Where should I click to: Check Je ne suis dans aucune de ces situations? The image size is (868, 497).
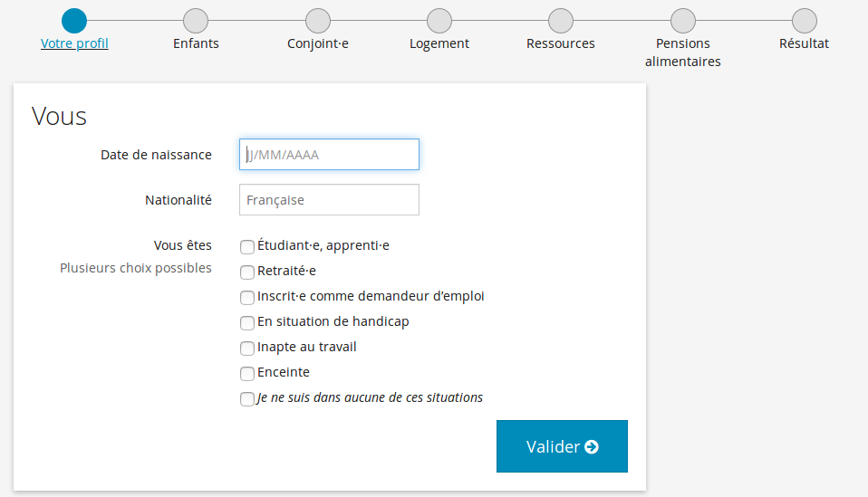point(247,398)
